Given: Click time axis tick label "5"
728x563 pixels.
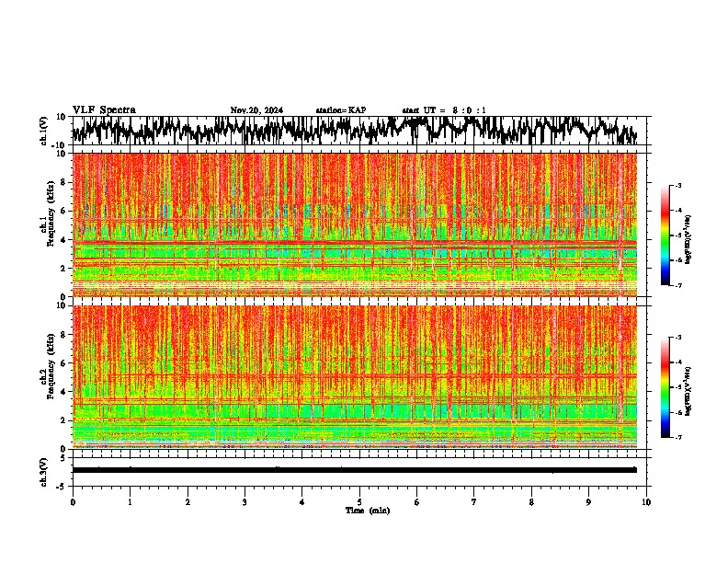Looking at the screenshot, I should (x=359, y=502).
